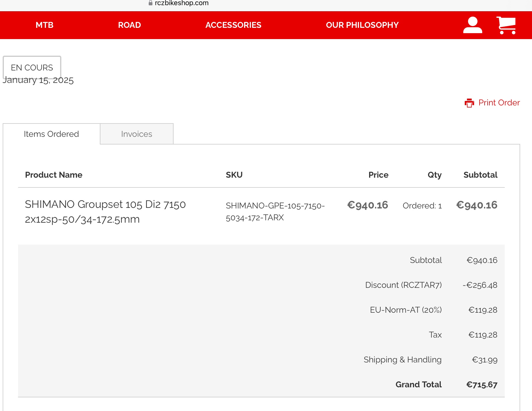Screen dimensions: 532x411
Task: Switch to the Invoices tab
Action: point(137,134)
